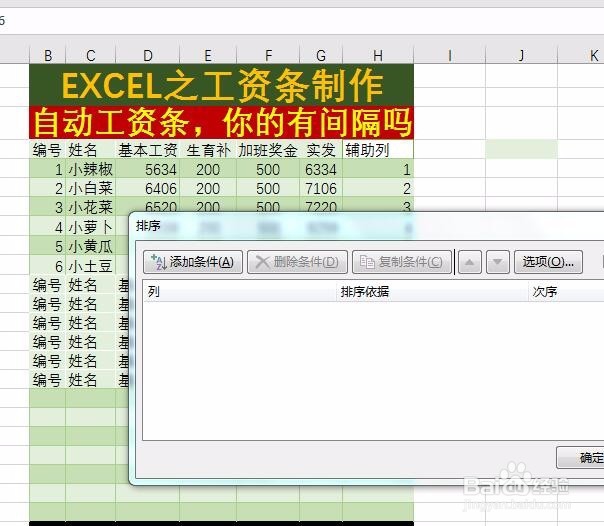Select the cell 小萝卜

pyautogui.click(x=91, y=227)
